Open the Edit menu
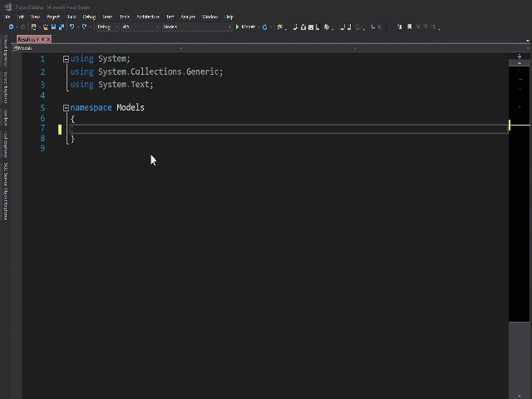 [20, 17]
